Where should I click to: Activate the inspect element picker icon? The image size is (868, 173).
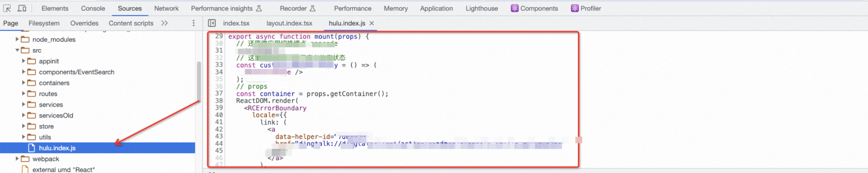coord(7,8)
